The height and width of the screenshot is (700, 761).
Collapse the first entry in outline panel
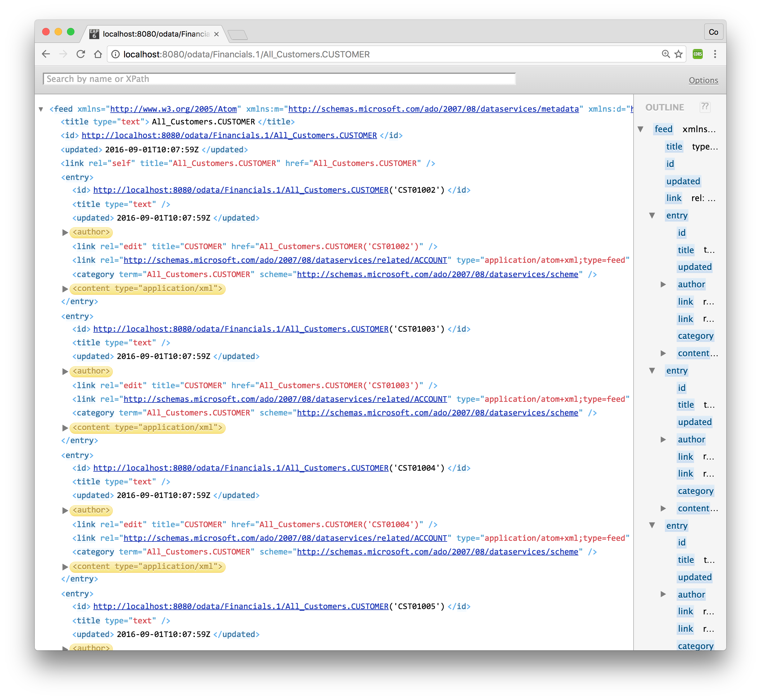(652, 216)
